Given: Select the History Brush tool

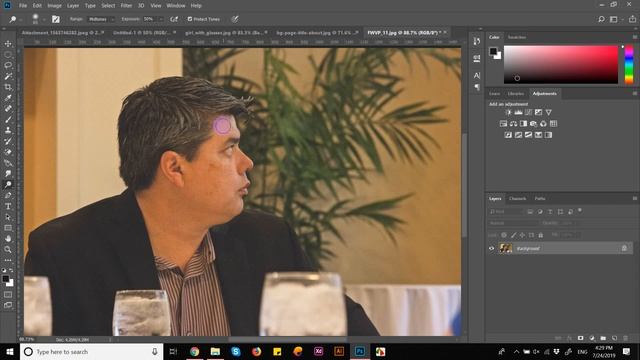Looking at the screenshot, I should [8, 141].
